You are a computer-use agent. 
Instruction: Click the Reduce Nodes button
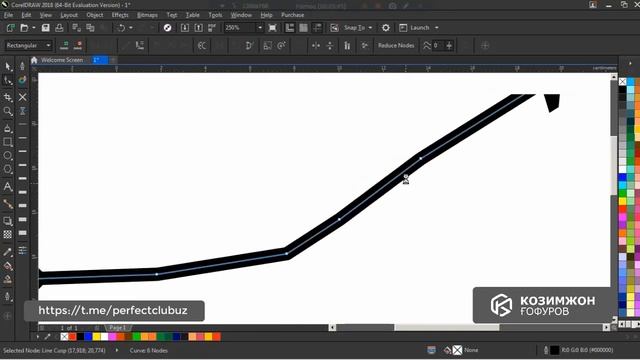(x=396, y=46)
